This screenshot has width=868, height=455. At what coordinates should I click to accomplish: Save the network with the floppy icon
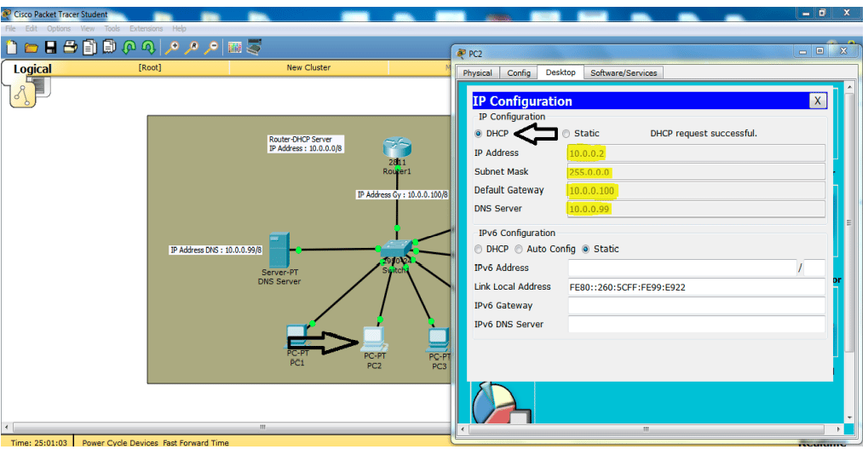[50, 48]
